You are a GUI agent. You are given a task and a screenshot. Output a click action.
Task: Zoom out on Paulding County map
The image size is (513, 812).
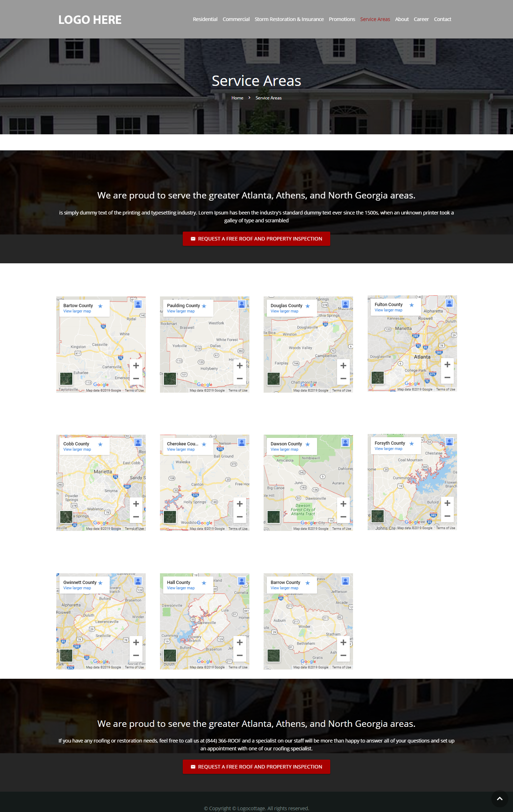coord(240,378)
